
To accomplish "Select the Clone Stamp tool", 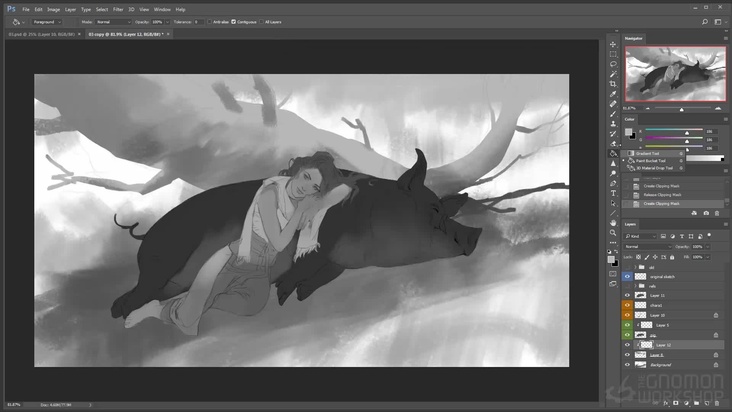I will click(x=613, y=124).
